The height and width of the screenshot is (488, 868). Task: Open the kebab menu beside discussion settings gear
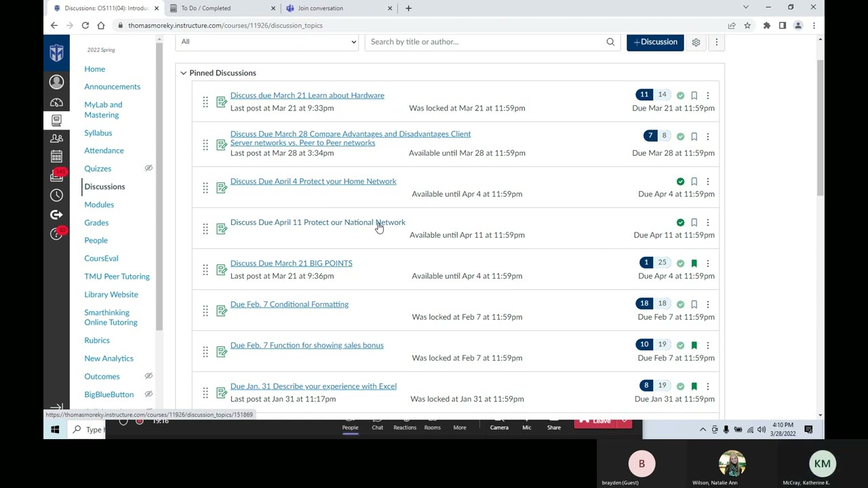[x=716, y=42]
